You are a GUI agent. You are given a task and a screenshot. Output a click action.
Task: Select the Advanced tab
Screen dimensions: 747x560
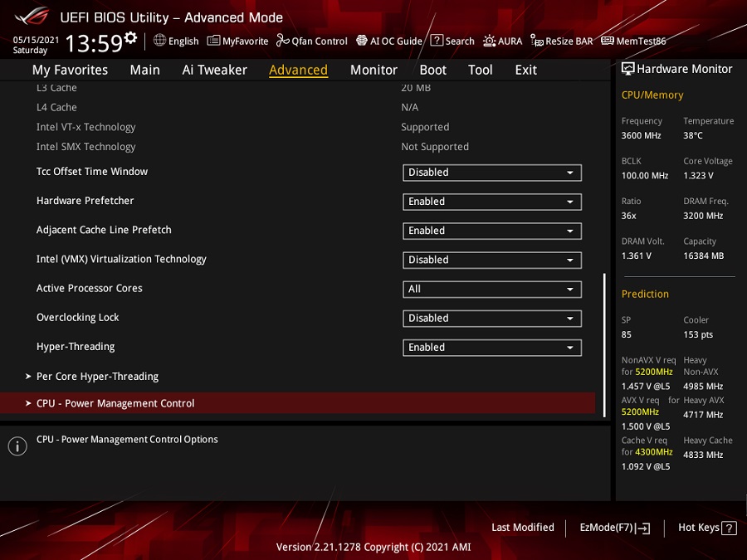tap(298, 70)
